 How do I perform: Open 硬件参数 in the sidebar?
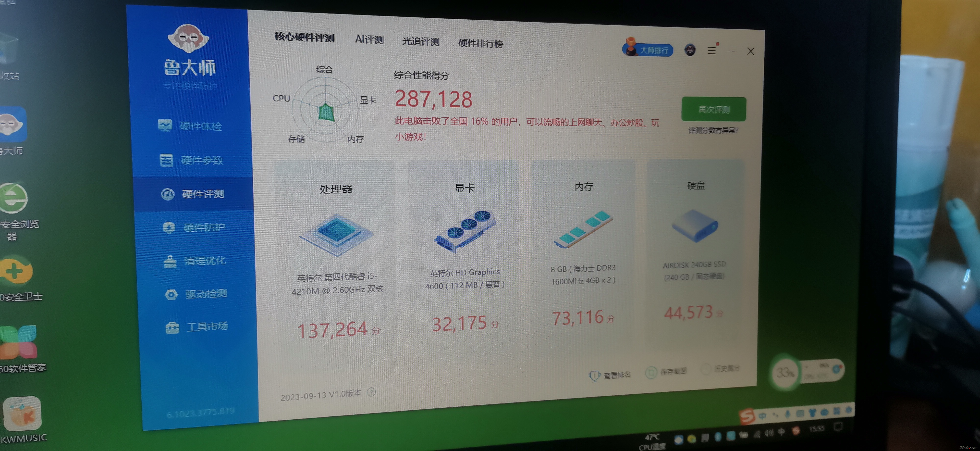click(x=192, y=160)
